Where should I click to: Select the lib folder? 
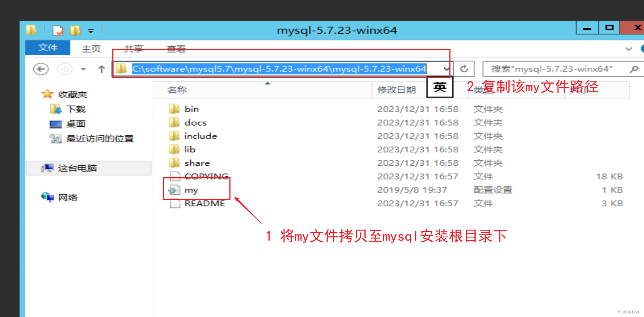(x=190, y=149)
